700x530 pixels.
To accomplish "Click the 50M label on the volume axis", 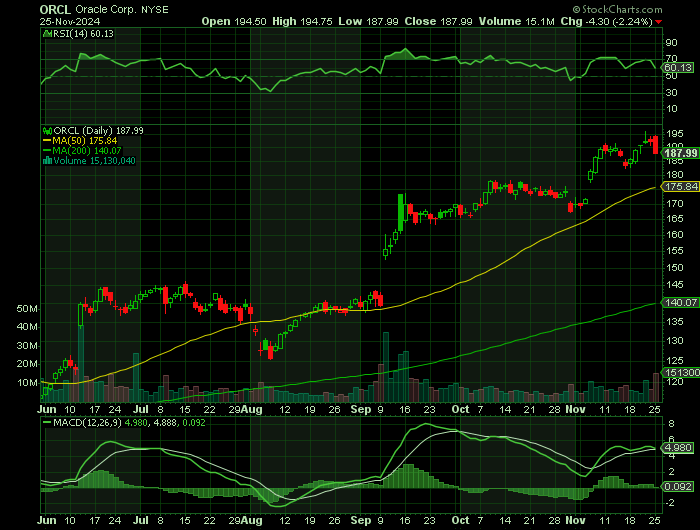I will (27, 309).
